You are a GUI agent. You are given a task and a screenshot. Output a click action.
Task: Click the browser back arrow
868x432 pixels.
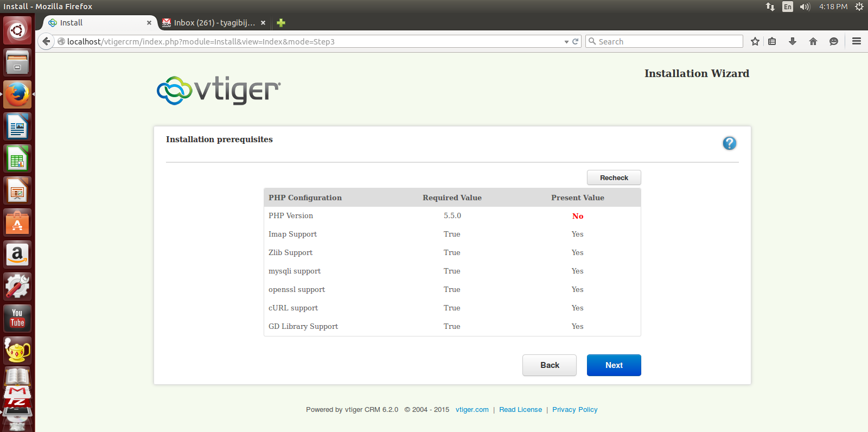[x=46, y=42]
